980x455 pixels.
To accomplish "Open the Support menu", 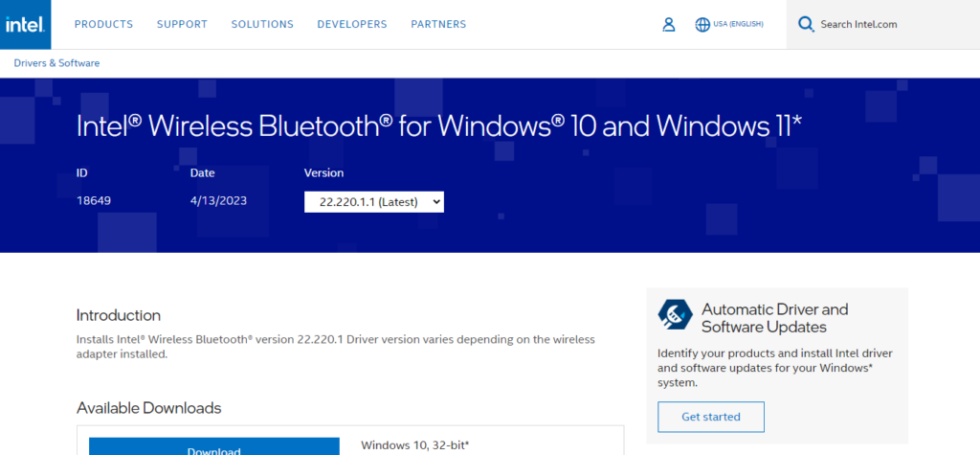I will click(182, 24).
